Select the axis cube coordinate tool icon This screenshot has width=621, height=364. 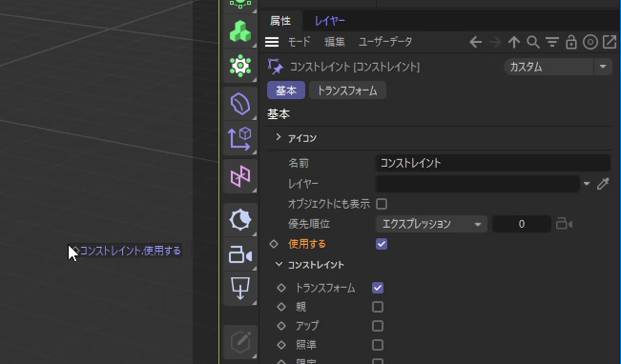pos(240,138)
